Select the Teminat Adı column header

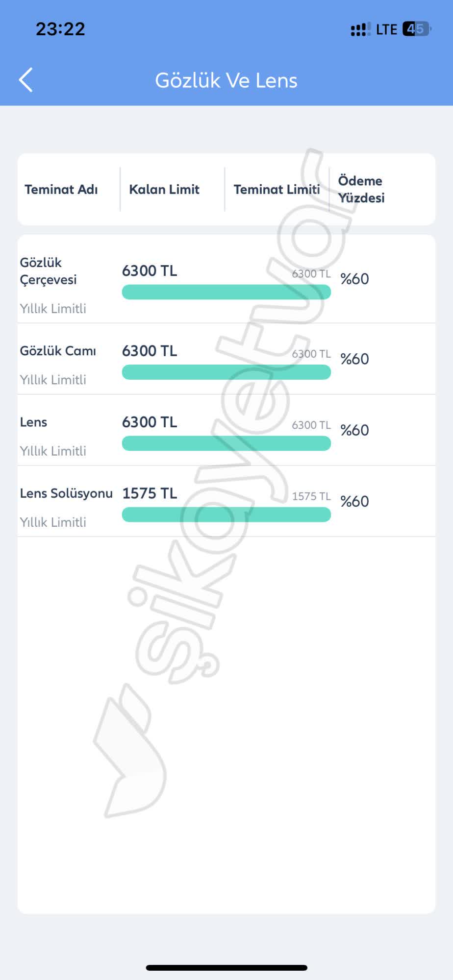pyautogui.click(x=61, y=190)
